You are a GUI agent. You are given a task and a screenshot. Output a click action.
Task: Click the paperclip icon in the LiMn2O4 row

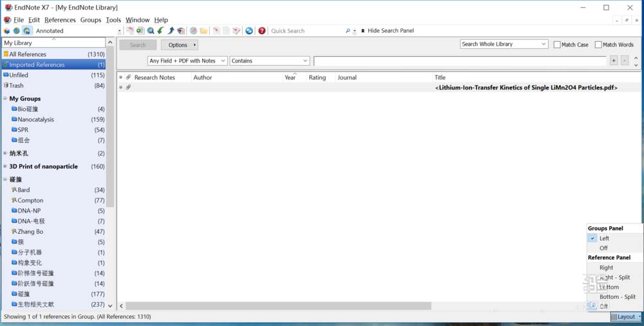coord(129,87)
